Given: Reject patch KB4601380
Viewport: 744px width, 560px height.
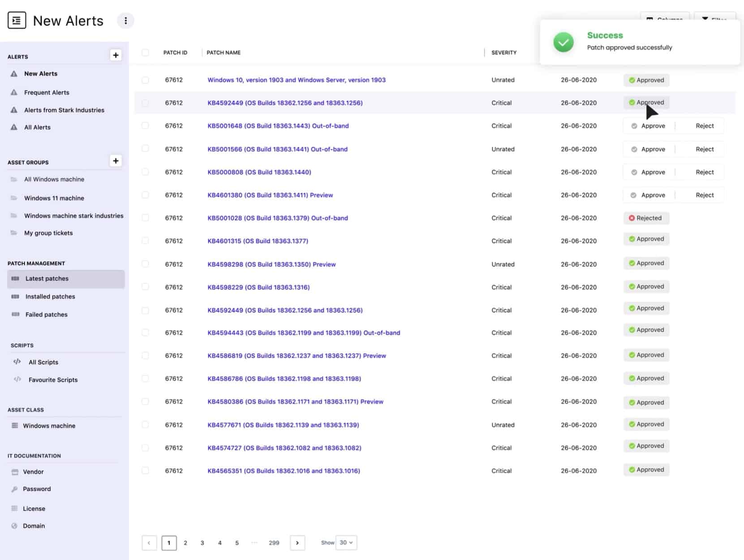Looking at the screenshot, I should 705,195.
